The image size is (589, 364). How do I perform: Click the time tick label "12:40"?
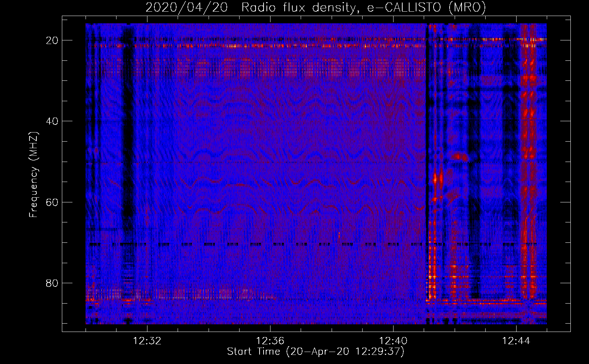(x=393, y=341)
